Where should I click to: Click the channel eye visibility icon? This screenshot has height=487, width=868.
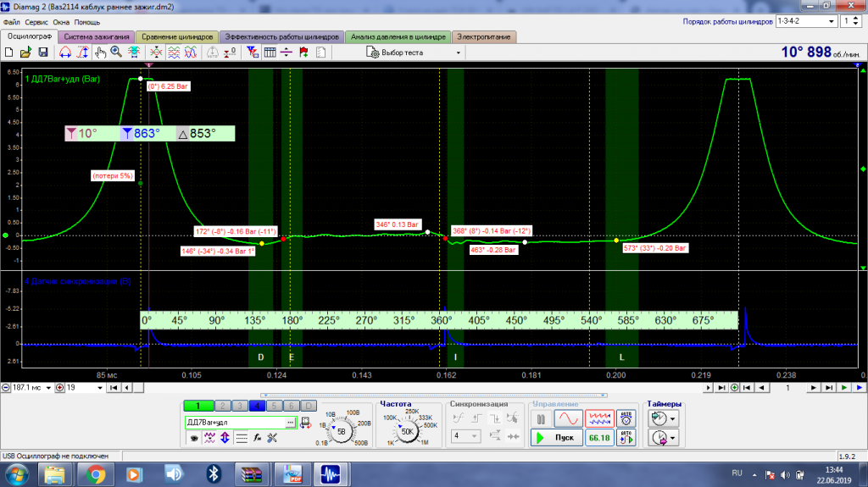[x=194, y=438]
